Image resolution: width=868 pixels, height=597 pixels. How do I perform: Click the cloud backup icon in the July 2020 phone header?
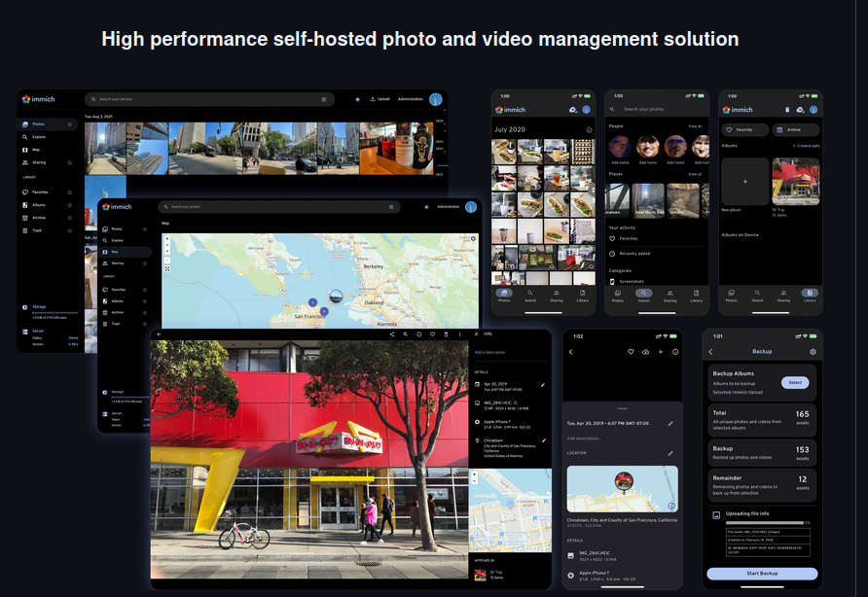[573, 110]
